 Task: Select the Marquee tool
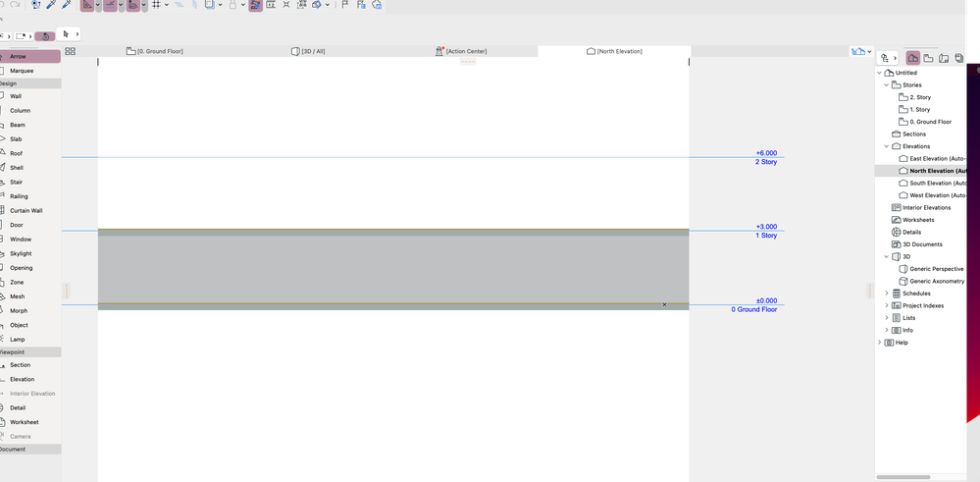coord(30,71)
